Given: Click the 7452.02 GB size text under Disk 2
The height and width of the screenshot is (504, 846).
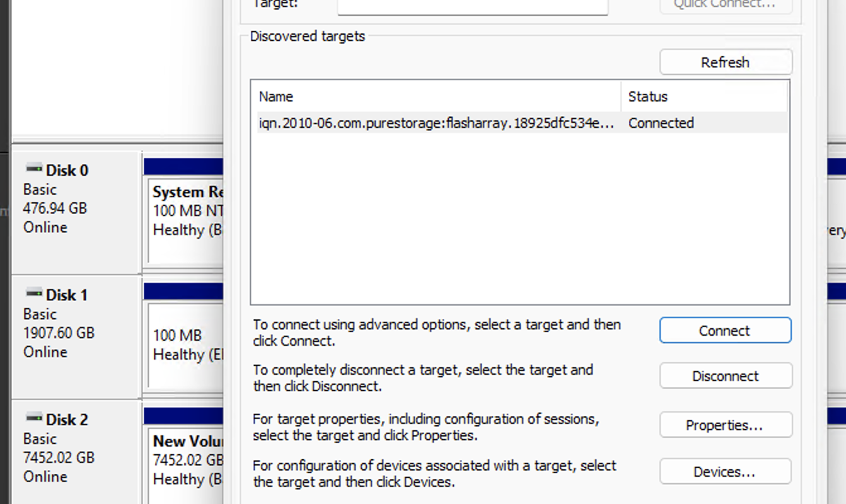Looking at the screenshot, I should (x=59, y=457).
